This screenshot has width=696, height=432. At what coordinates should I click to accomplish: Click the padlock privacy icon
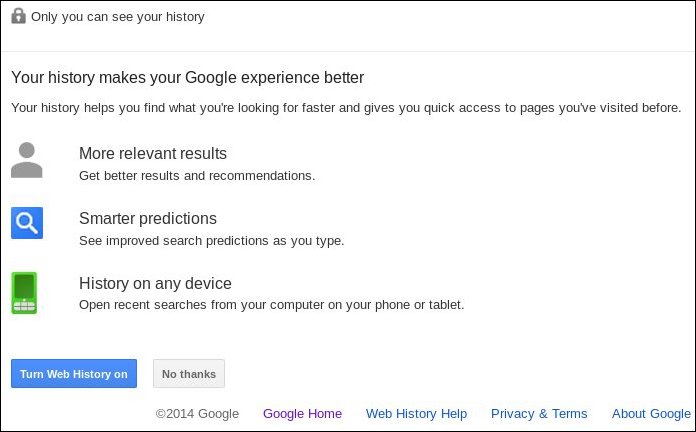[x=18, y=16]
